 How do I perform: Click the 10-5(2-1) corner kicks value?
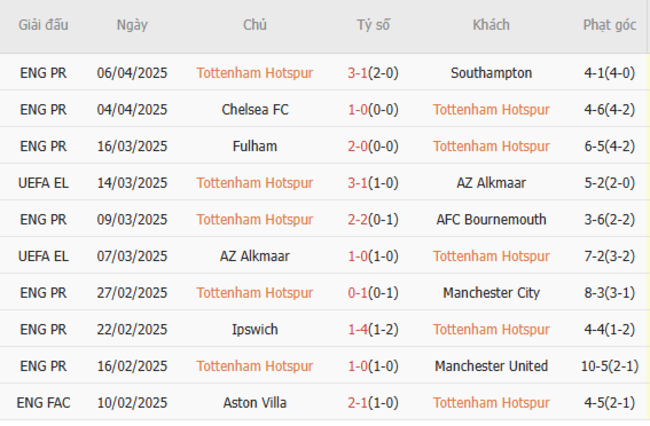pos(609,366)
